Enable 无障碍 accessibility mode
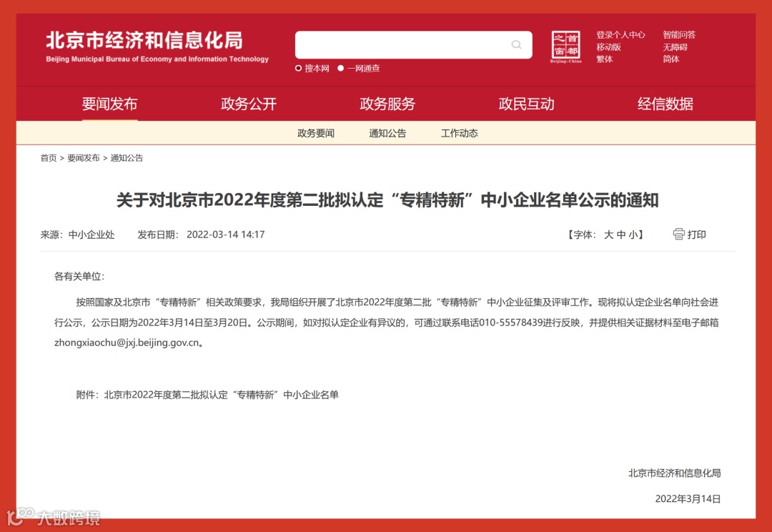This screenshot has height=532, width=772. 675,46
